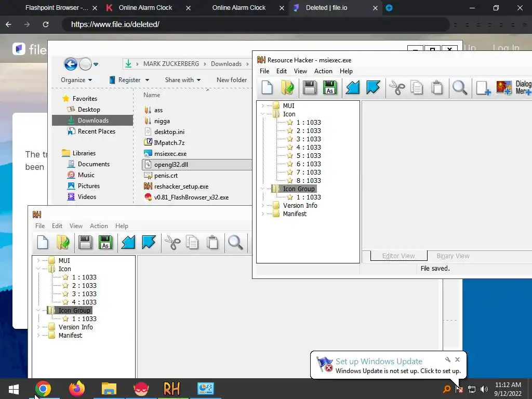532x399 pixels.
Task: Go to Downloads in Explorer breadcrumb
Action: point(226,64)
